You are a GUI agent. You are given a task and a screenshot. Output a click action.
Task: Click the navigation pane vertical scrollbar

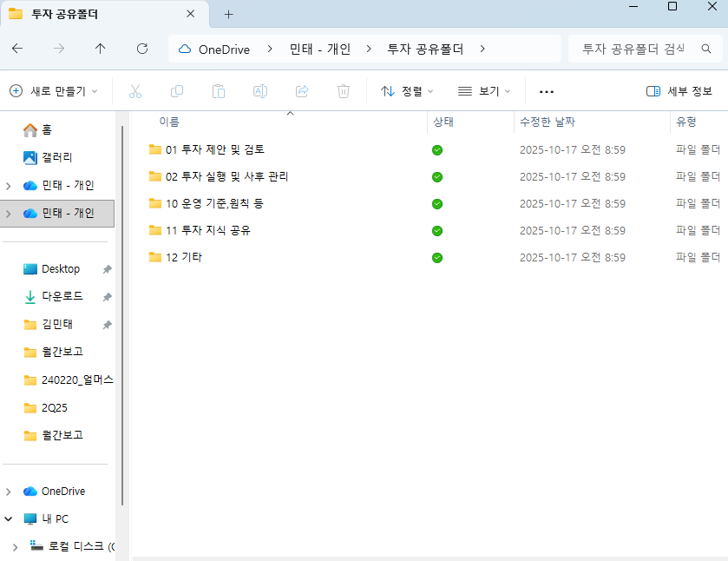[122, 315]
